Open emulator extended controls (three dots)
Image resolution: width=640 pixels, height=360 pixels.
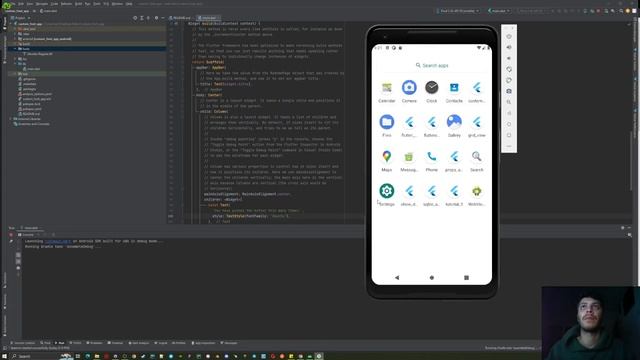coord(509,146)
